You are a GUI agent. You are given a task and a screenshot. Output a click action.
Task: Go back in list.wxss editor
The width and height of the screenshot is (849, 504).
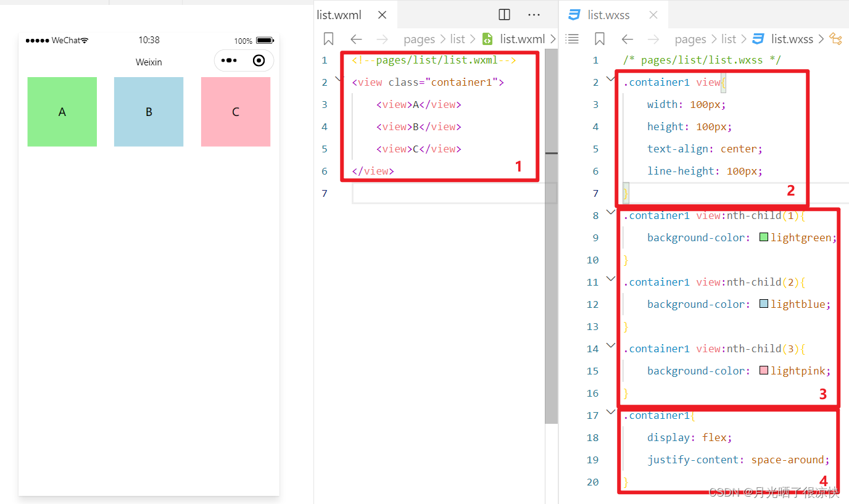point(627,39)
